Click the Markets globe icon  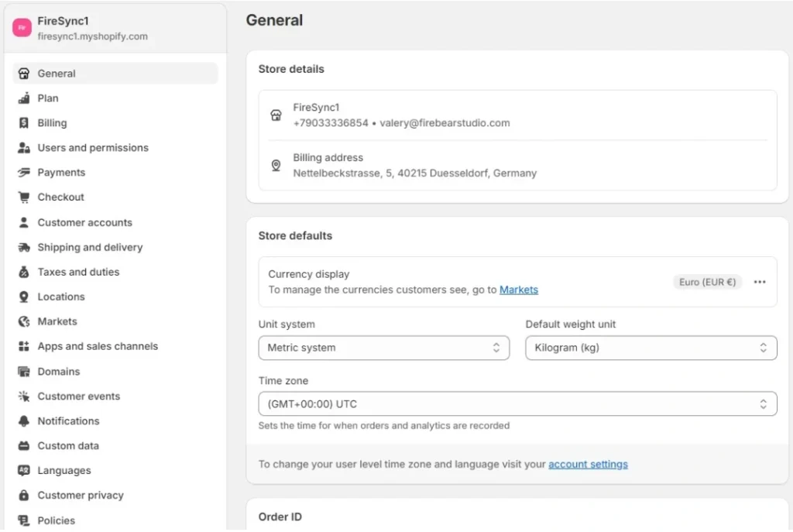coord(26,321)
